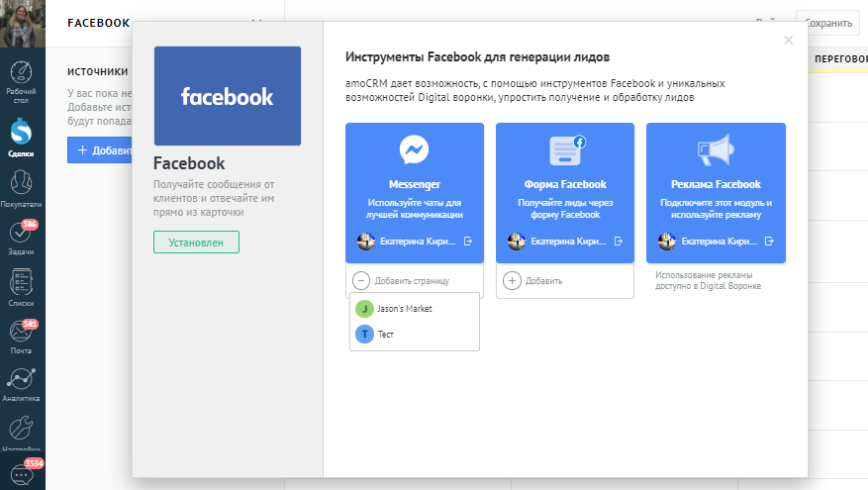The height and width of the screenshot is (490, 868).
Task: Open Почта section with 581 badge
Action: (21, 338)
